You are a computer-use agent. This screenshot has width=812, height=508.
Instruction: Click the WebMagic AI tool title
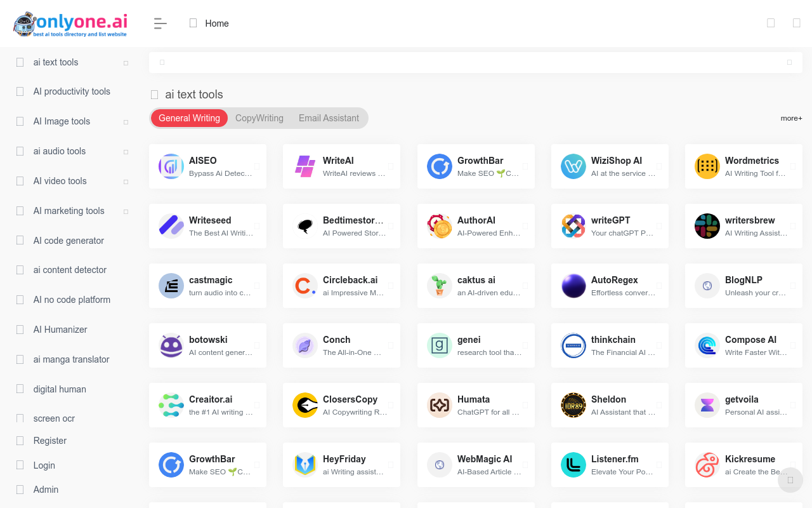click(x=485, y=459)
